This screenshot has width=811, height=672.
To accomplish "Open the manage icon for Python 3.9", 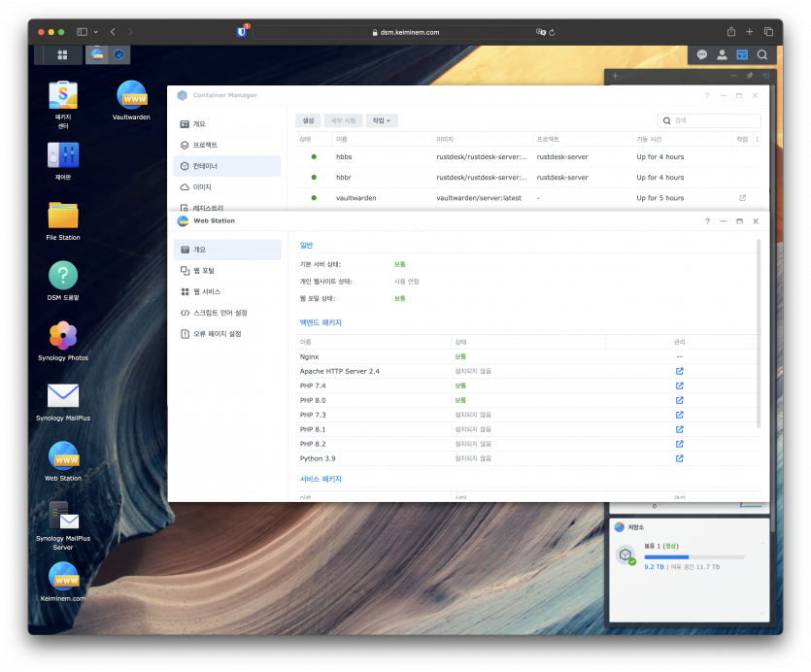I will coord(679,458).
